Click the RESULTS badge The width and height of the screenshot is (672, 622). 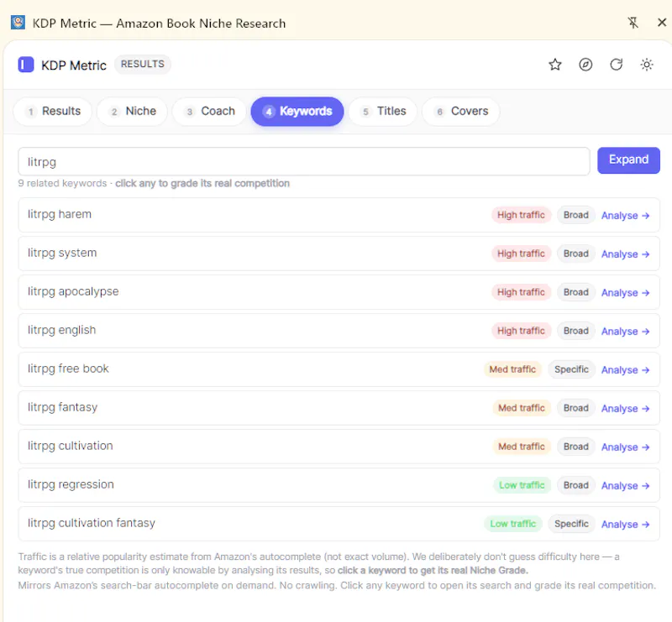pos(142,65)
